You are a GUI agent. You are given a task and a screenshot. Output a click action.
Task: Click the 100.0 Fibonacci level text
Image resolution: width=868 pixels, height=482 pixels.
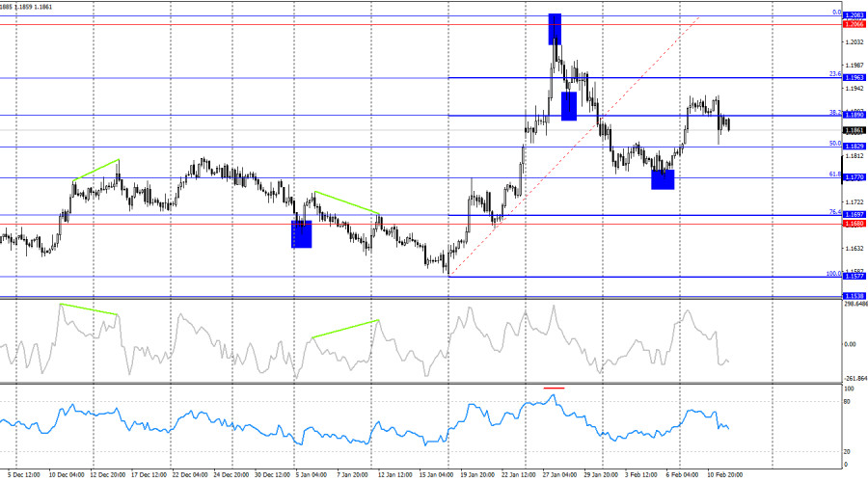(833, 274)
